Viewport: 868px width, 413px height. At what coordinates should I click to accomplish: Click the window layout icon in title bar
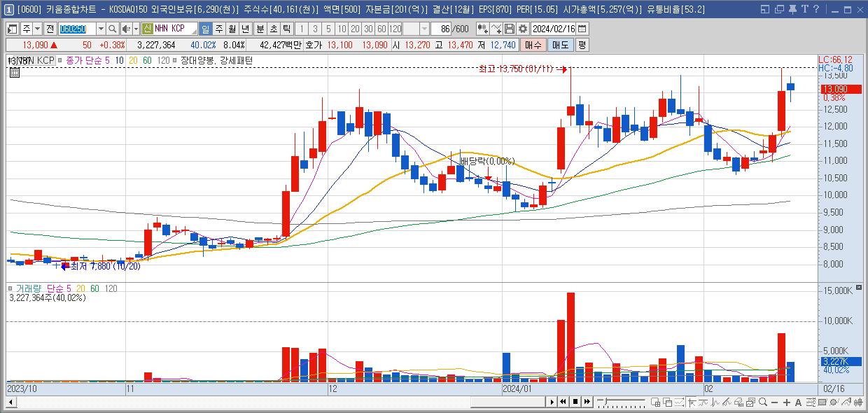point(766,9)
